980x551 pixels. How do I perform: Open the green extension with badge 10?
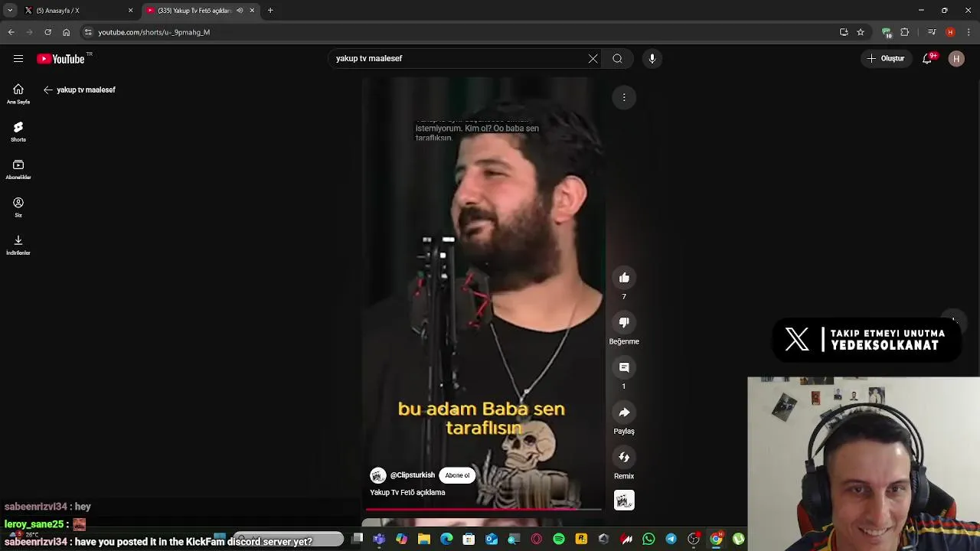[x=887, y=32]
